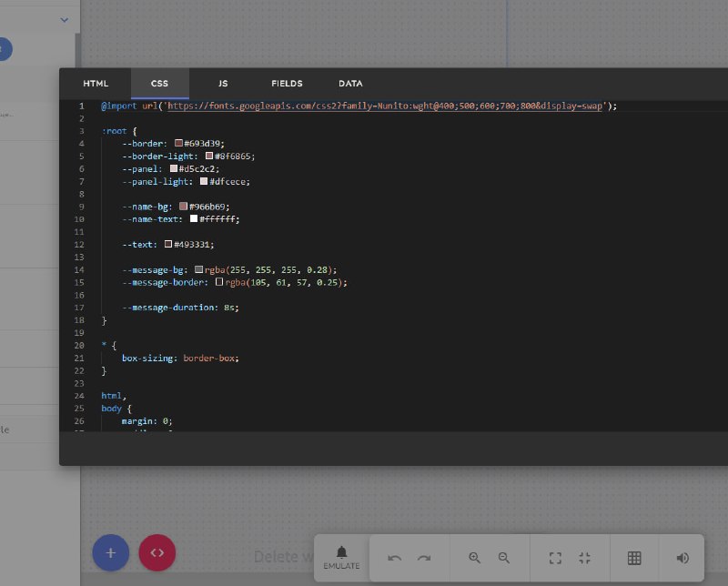
Task: Click the --border color swatch #693d39
Action: pyautogui.click(x=178, y=143)
